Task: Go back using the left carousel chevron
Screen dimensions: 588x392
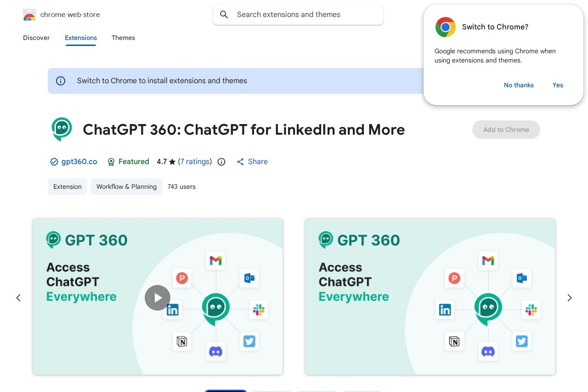Action: click(18, 298)
